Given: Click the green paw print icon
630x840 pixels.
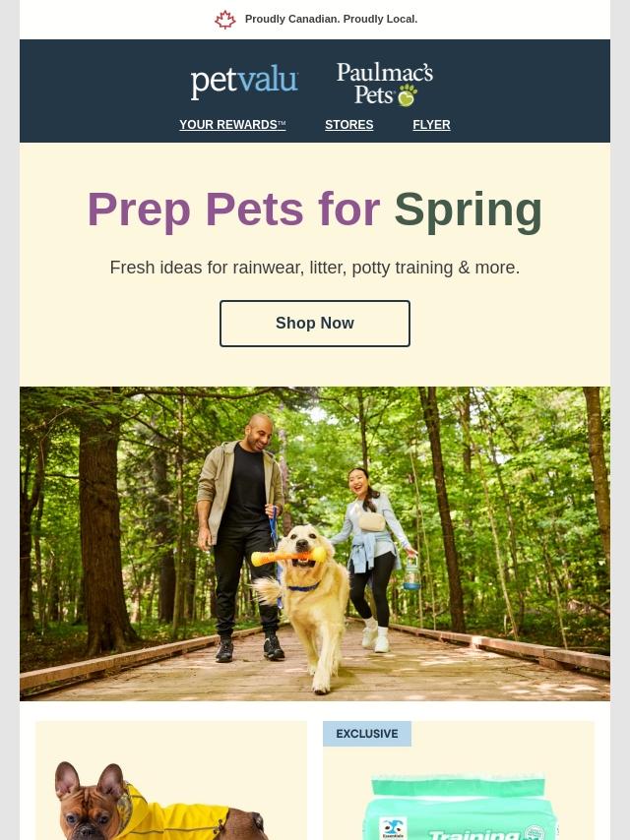Looking at the screenshot, I should 408,95.
